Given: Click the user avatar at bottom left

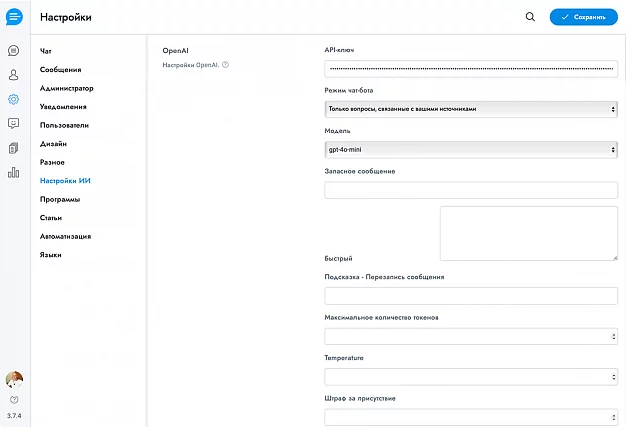Looking at the screenshot, I should (14, 379).
